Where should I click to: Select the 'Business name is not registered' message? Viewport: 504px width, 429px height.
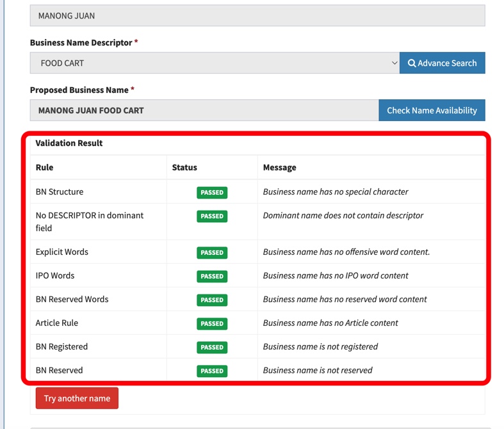click(x=320, y=346)
